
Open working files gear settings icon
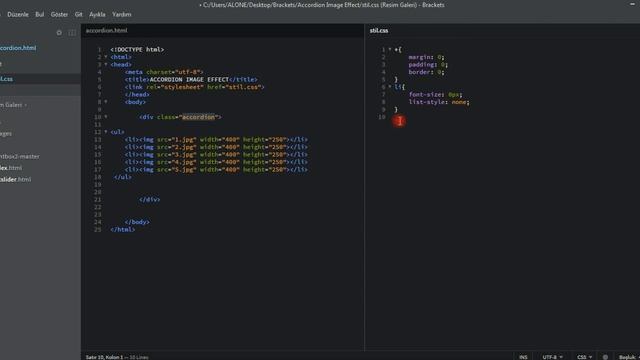click(59, 33)
